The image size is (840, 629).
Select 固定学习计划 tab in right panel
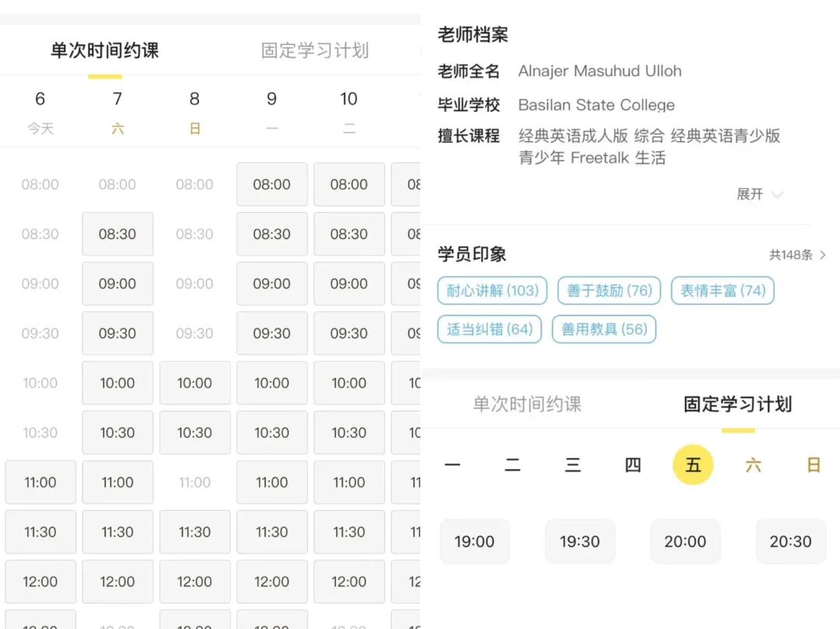tap(737, 404)
